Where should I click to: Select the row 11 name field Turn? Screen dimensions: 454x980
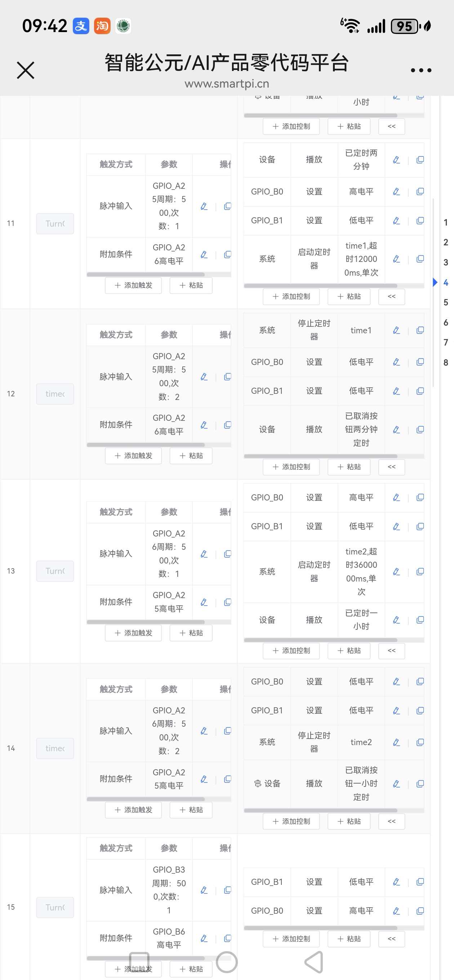click(x=55, y=224)
